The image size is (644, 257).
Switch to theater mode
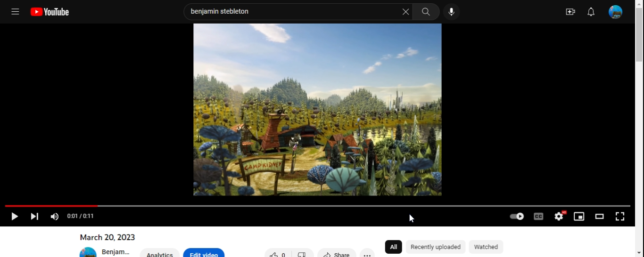[x=599, y=217]
